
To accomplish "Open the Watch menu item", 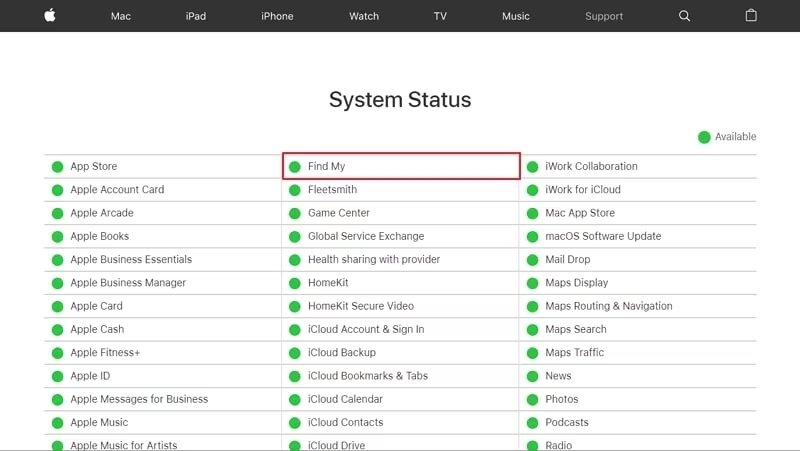I will pos(364,16).
